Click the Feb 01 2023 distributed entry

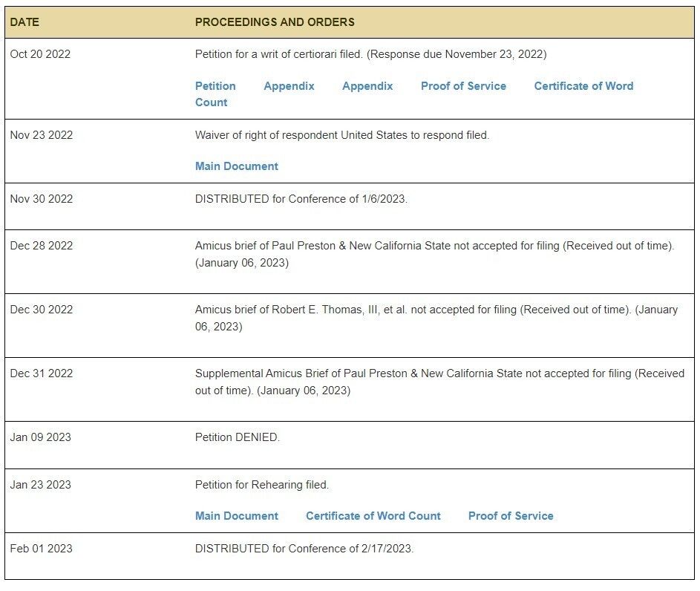coord(304,548)
